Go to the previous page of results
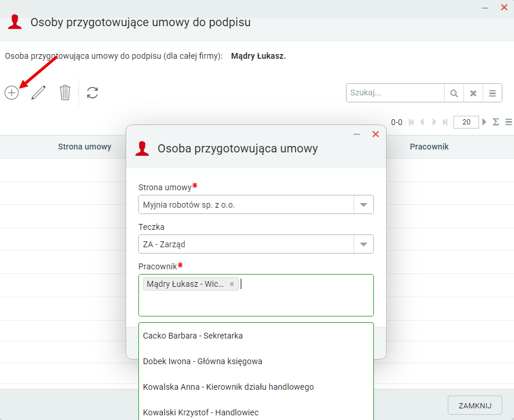This screenshot has width=514, height=420. tap(422, 122)
